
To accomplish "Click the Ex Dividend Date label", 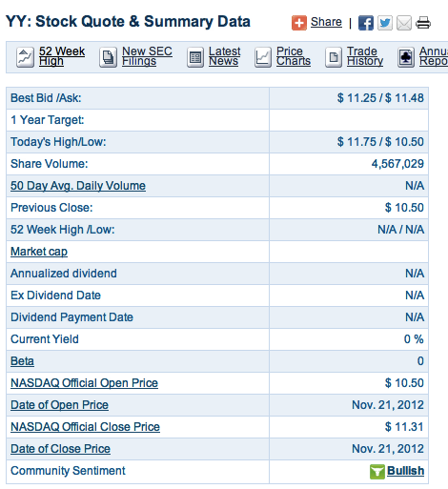I will [x=55, y=295].
